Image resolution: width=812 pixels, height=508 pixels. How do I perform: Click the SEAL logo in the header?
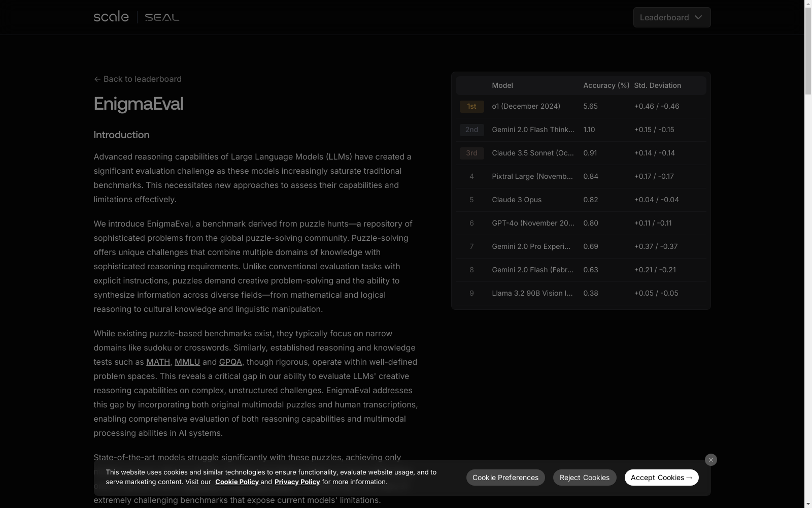pyautogui.click(x=162, y=17)
